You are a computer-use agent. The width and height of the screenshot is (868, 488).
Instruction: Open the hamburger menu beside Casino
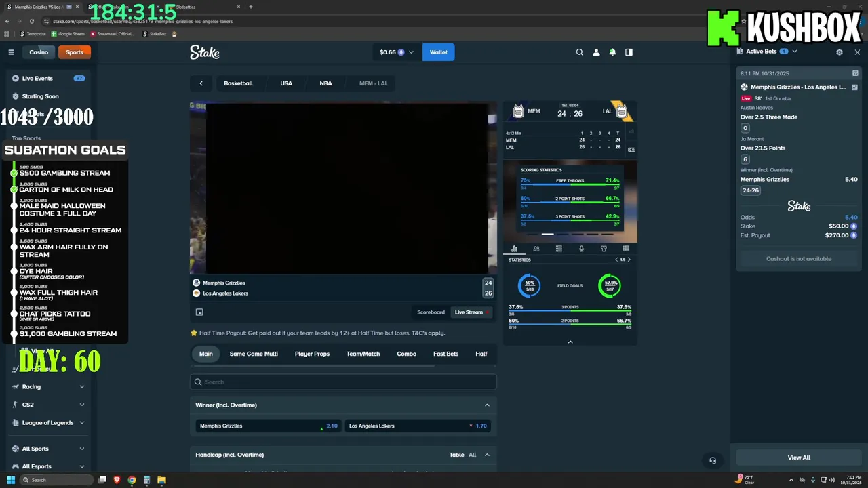click(11, 52)
